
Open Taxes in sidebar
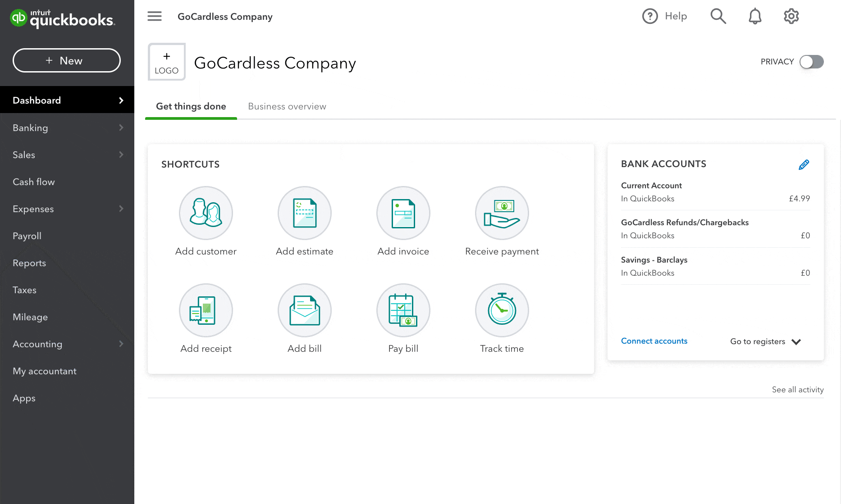point(67,290)
